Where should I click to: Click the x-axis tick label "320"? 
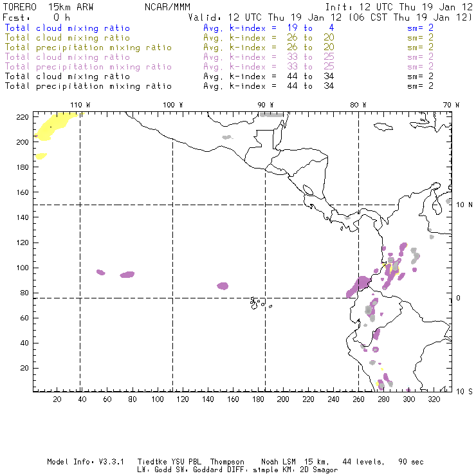[434, 399]
